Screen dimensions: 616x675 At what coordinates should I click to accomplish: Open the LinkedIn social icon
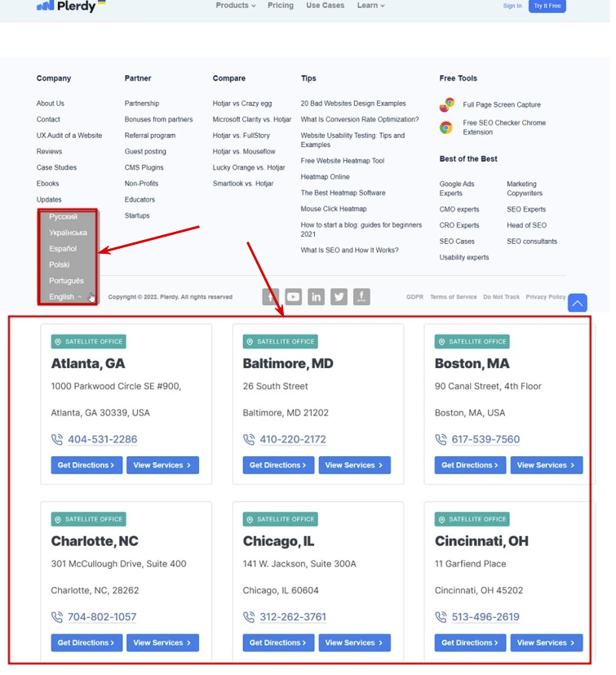(316, 297)
